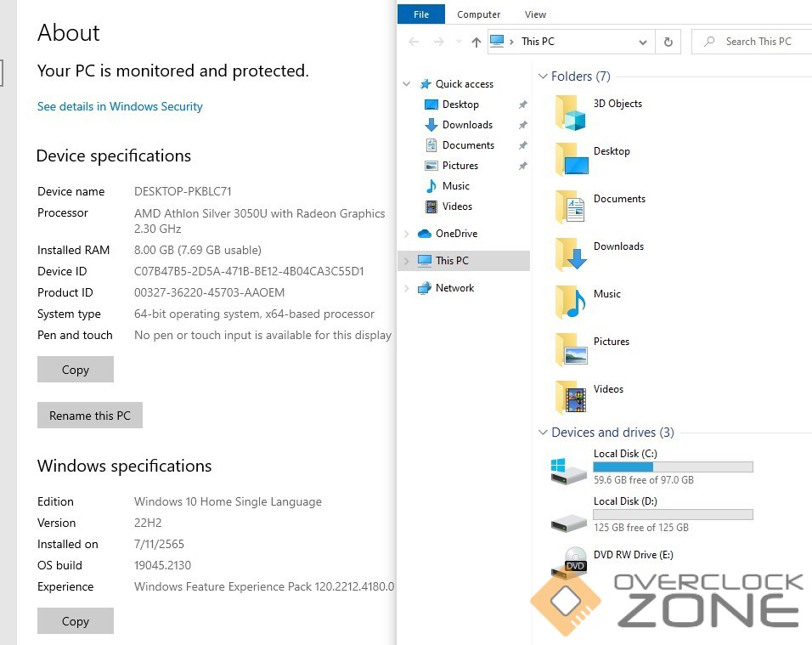This screenshot has height=645, width=812.
Task: Refresh the This PC view
Action: (x=668, y=42)
